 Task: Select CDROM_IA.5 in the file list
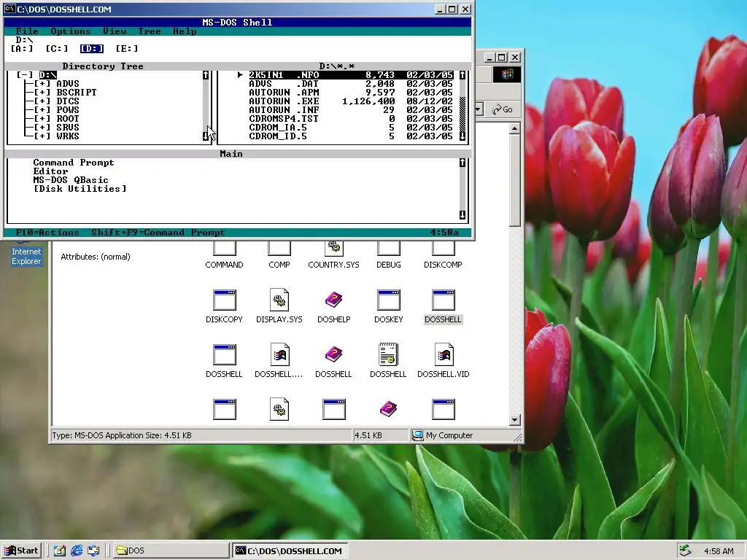tap(351, 127)
